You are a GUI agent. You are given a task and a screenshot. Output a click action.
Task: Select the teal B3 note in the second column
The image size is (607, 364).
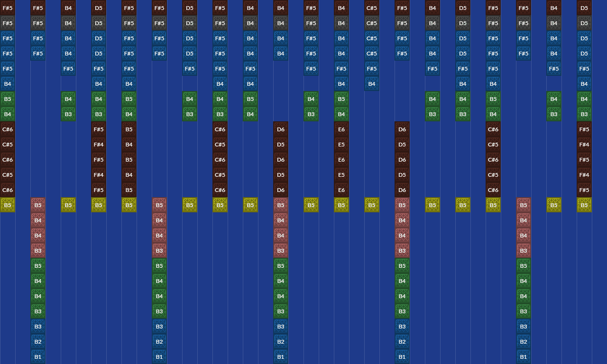coord(38,326)
